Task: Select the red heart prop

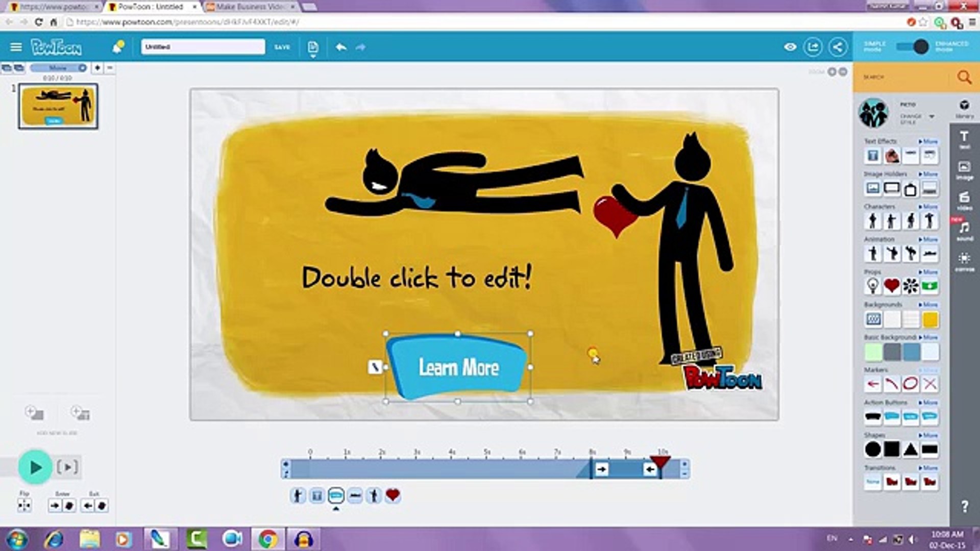Action: coord(891,286)
